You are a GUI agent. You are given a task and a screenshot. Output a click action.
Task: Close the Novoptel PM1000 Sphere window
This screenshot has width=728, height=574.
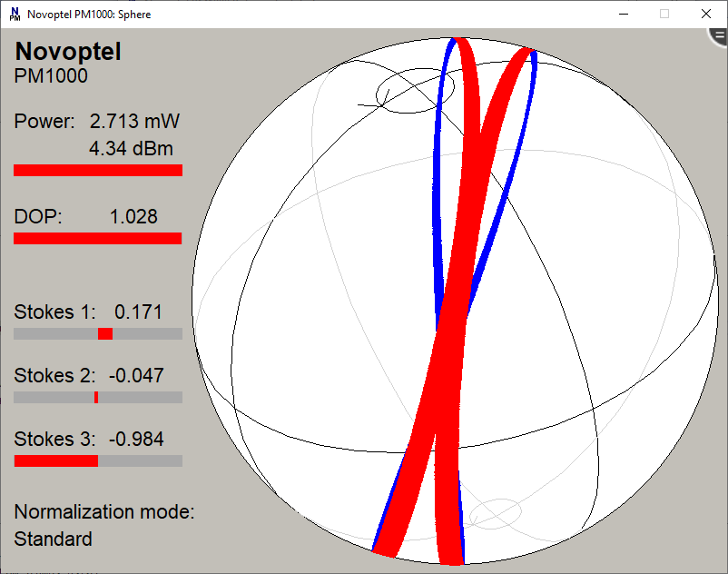point(706,14)
